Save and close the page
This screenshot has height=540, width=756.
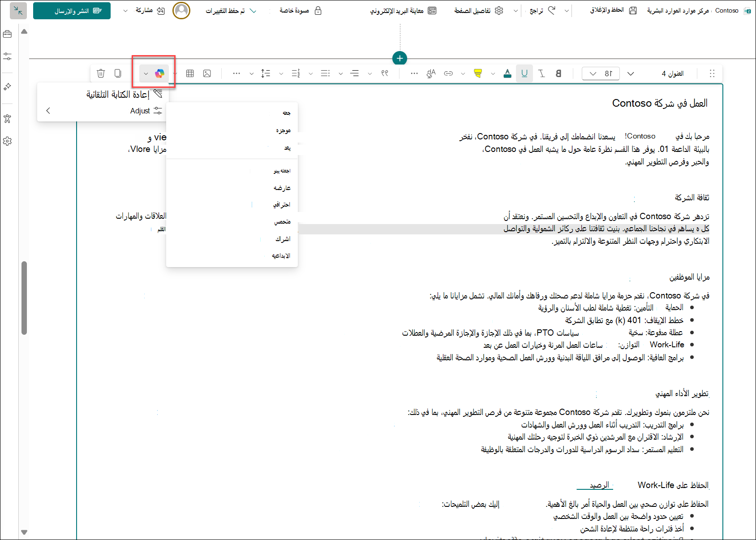coord(614,11)
